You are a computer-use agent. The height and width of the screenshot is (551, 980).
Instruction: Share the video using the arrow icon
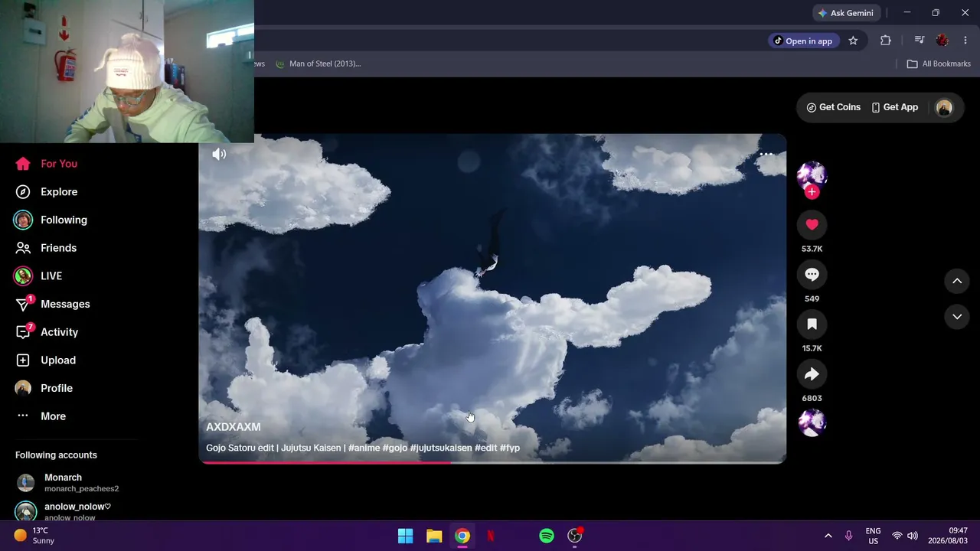click(812, 373)
